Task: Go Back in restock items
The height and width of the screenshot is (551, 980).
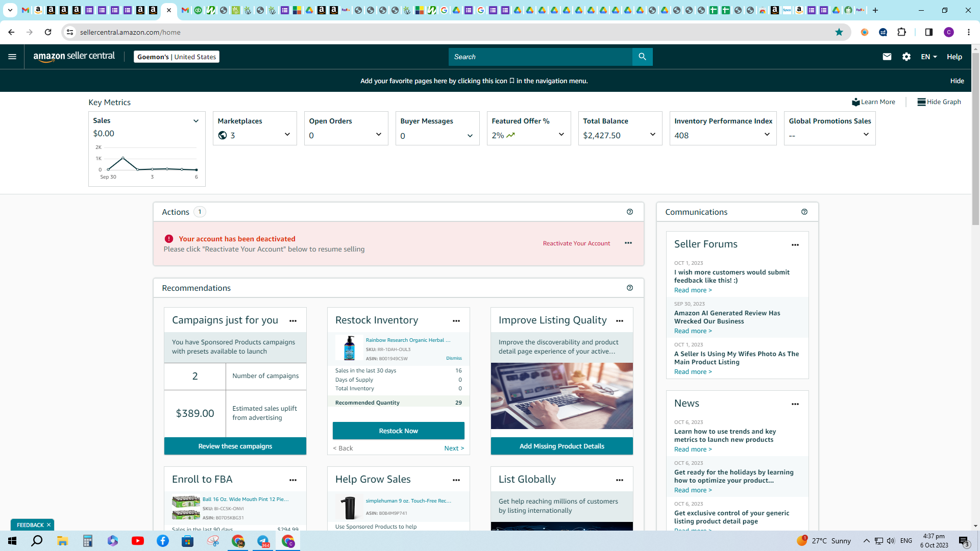Action: 343,448
